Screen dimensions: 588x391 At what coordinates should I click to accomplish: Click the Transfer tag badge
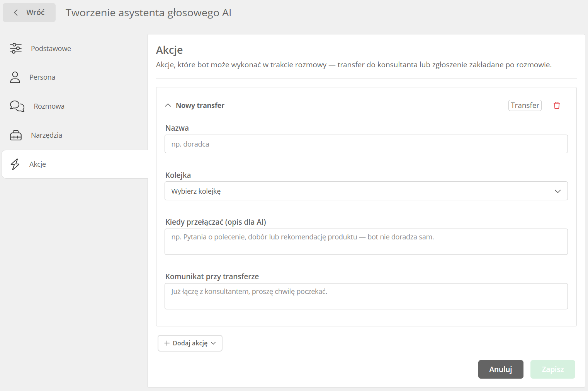[525, 105]
